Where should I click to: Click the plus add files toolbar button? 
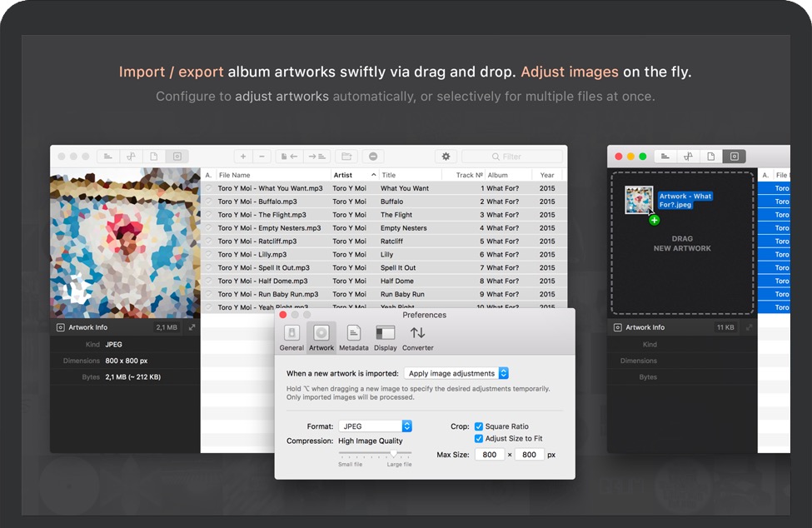click(x=243, y=157)
